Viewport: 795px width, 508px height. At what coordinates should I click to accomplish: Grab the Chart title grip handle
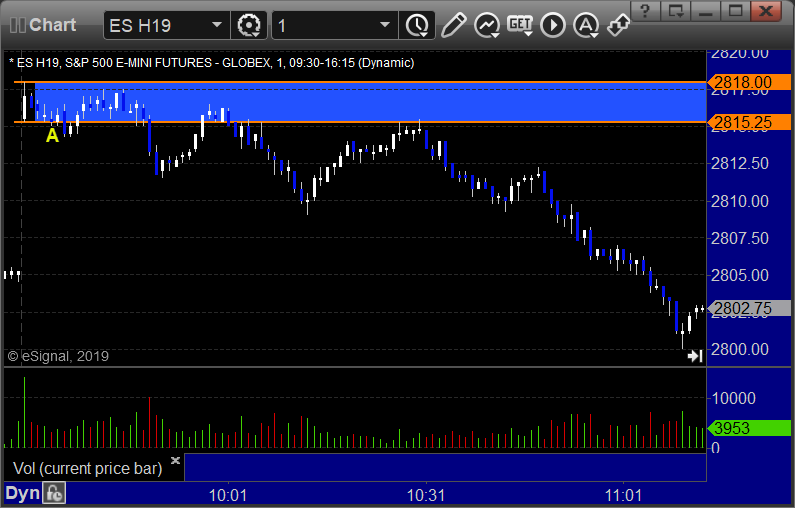point(18,25)
